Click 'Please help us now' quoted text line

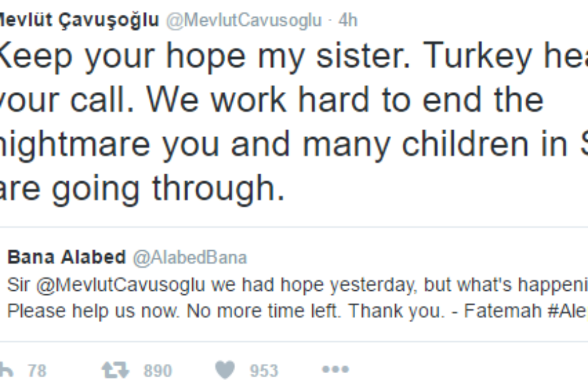pyautogui.click(x=94, y=311)
